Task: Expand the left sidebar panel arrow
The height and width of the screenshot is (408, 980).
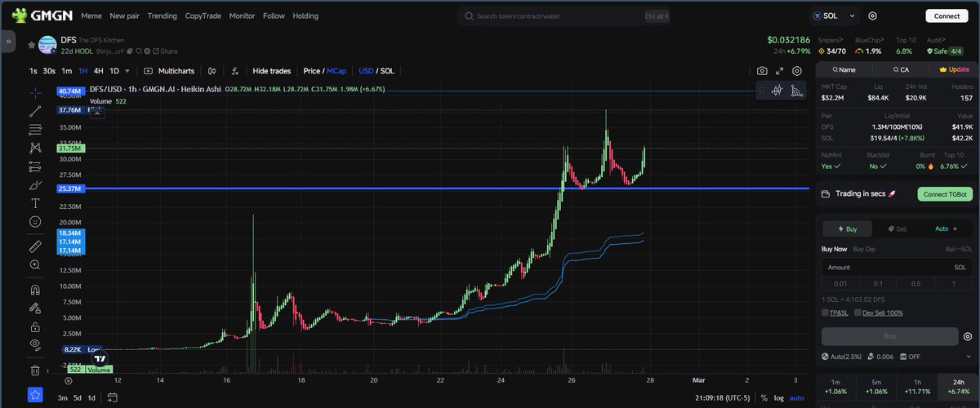Action: [8, 40]
